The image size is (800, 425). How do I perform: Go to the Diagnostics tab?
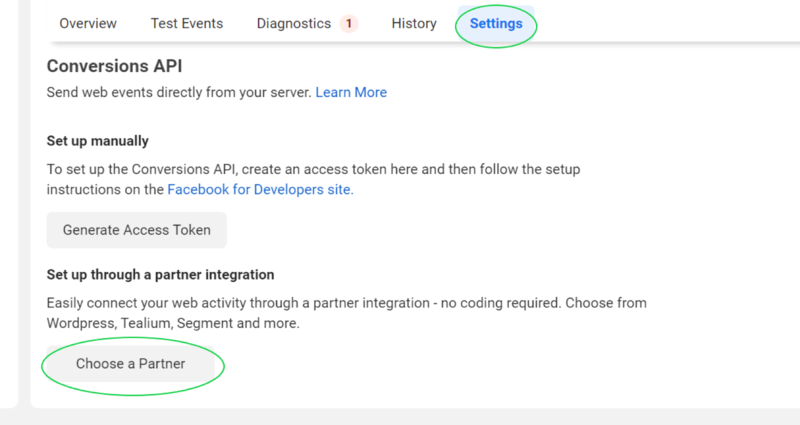point(293,24)
